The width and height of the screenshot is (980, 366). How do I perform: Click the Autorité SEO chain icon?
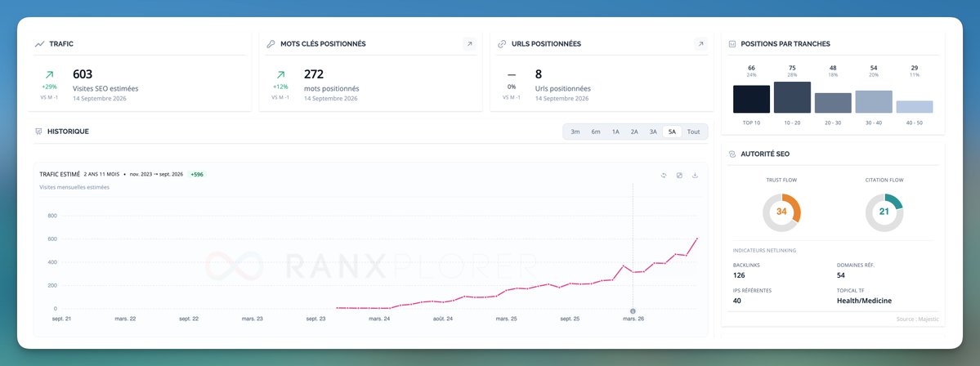[732, 154]
